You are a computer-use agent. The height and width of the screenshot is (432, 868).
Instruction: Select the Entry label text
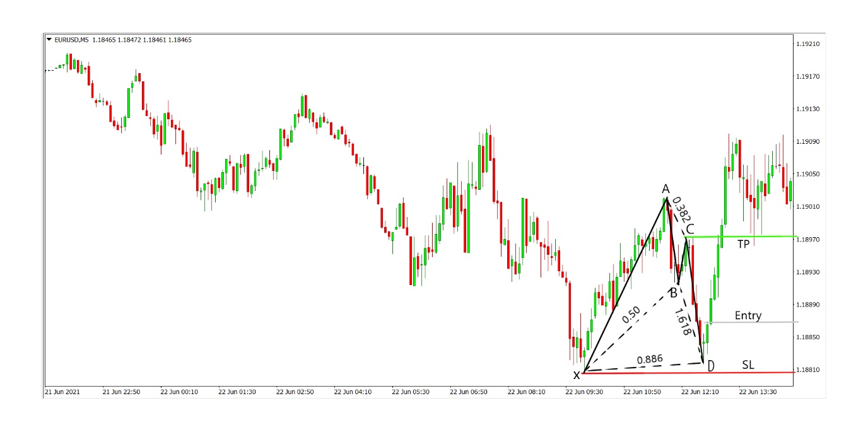[748, 315]
